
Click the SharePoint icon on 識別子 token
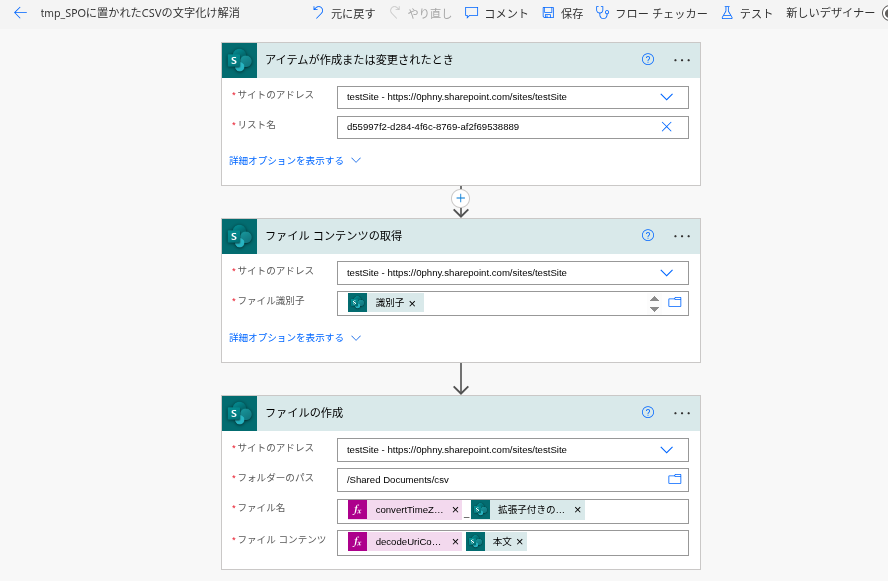point(357,303)
